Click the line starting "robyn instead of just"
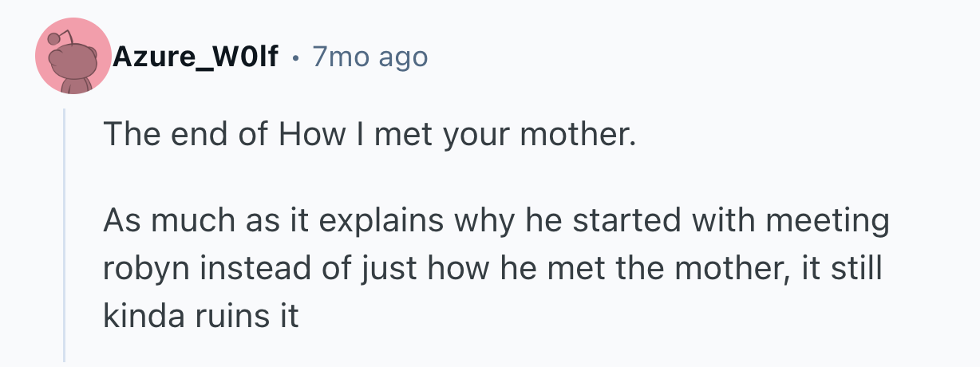The height and width of the screenshot is (367, 980). point(492,268)
